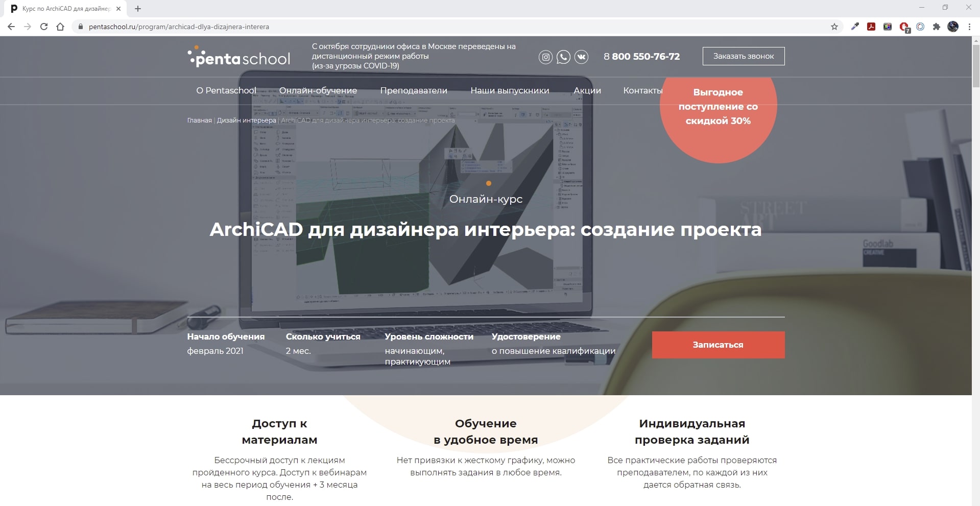Screen dimensions: 980x506
Task: Click the course title heading
Action: click(486, 229)
